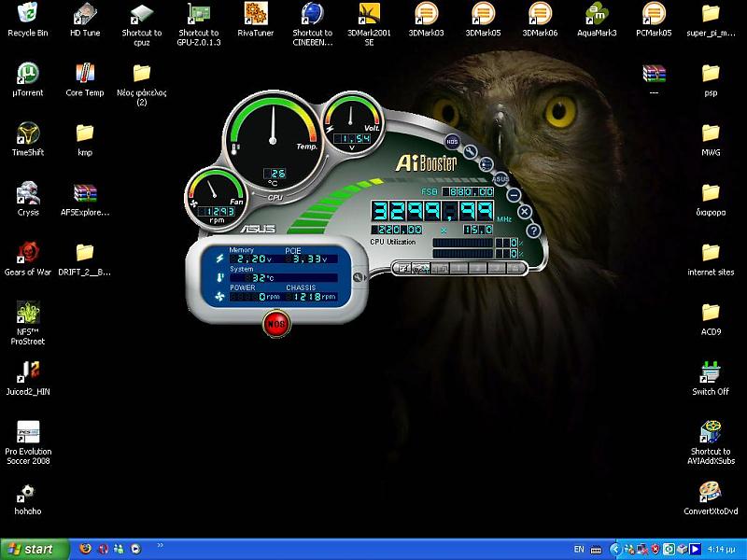Expand the Quick Launch overflow chevron

pos(160,546)
